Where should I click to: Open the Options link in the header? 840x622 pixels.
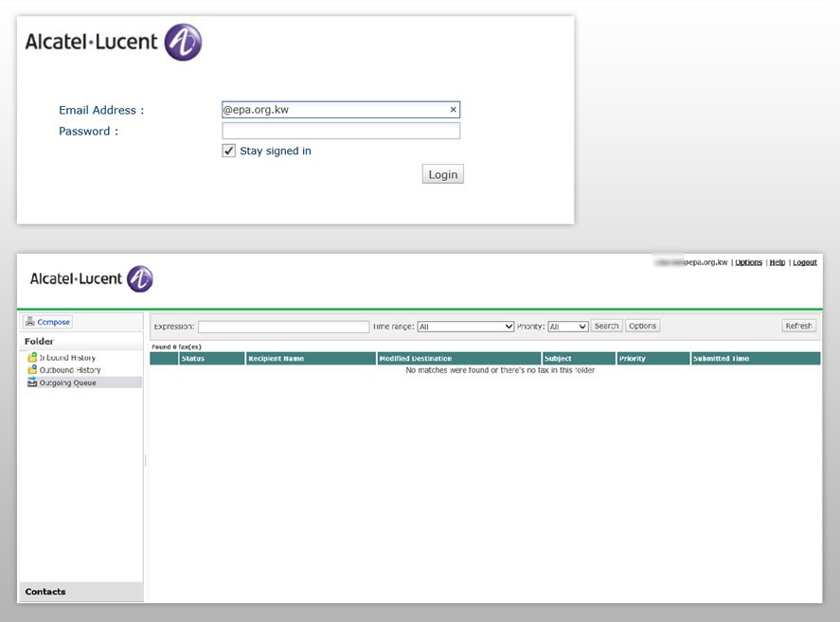[x=748, y=262]
